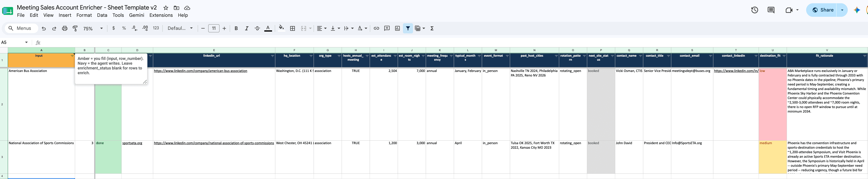The width and height of the screenshot is (868, 179).
Task: Format selection as currency
Action: pos(114,28)
